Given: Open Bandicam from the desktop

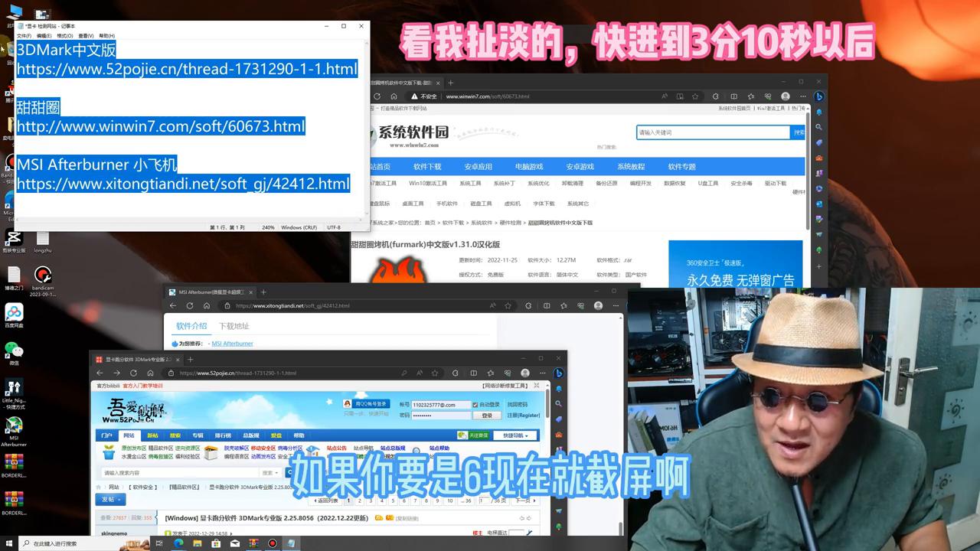Looking at the screenshot, I should [44, 274].
